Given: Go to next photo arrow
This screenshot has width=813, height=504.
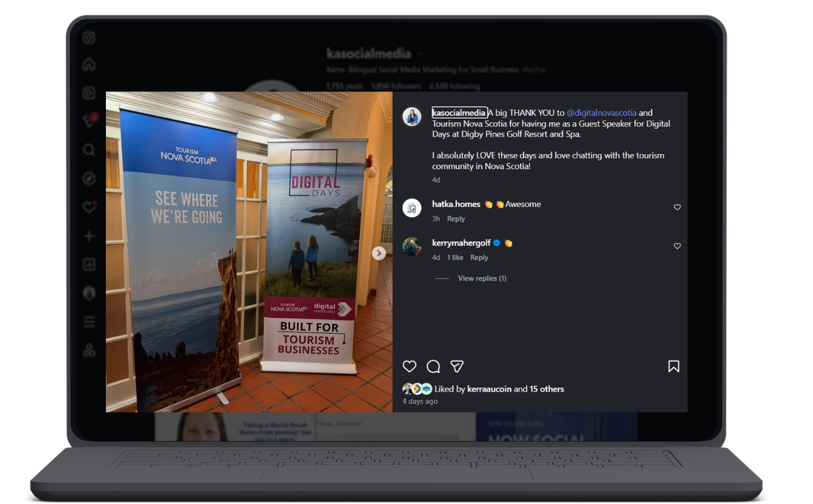Looking at the screenshot, I should coord(379,253).
